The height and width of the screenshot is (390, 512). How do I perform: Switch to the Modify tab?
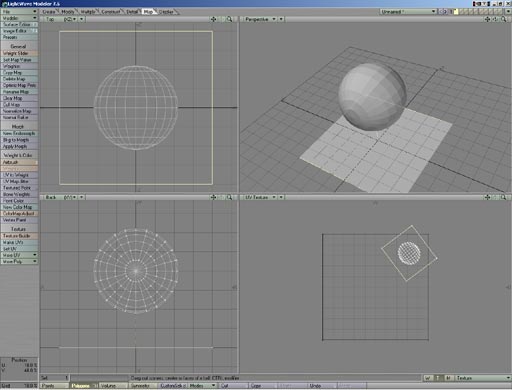pyautogui.click(x=68, y=12)
